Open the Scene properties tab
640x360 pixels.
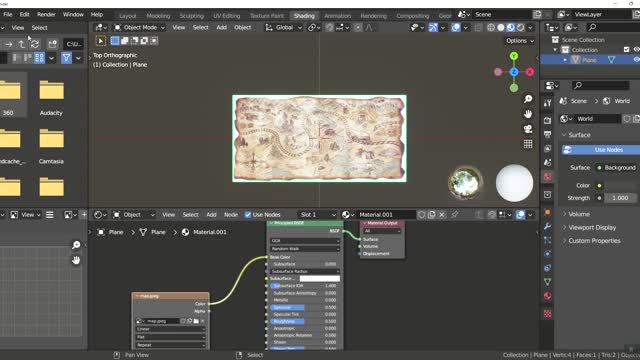548,162
